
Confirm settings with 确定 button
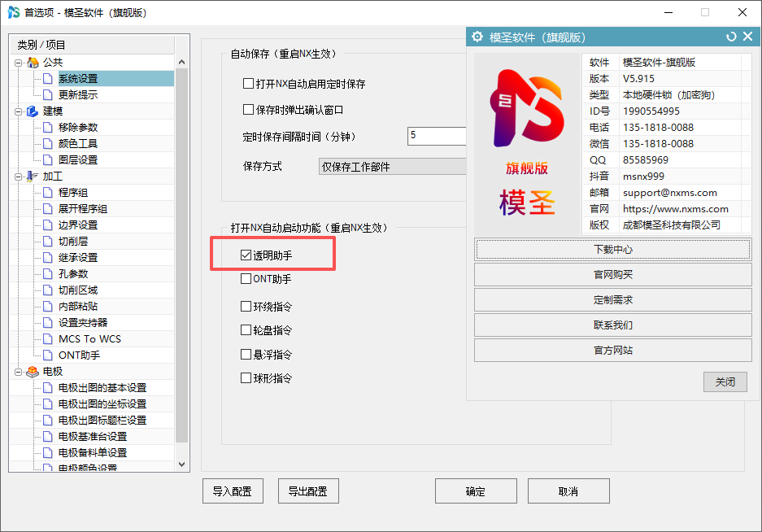click(x=476, y=491)
